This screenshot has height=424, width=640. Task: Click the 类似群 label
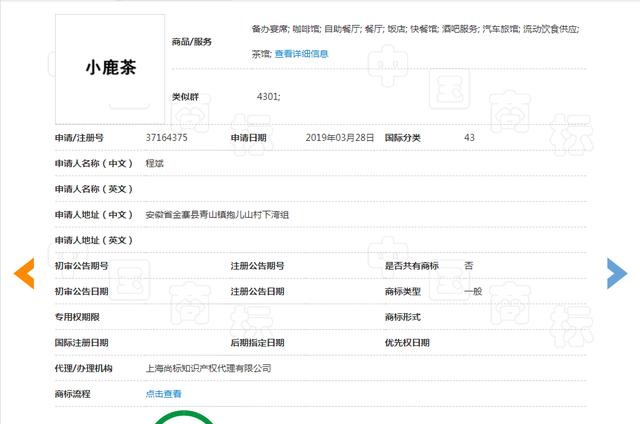(x=185, y=97)
